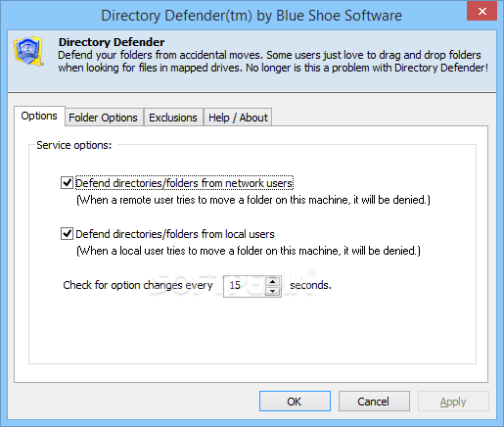
Task: Click 'Check for option changes every' label
Action: (x=138, y=285)
